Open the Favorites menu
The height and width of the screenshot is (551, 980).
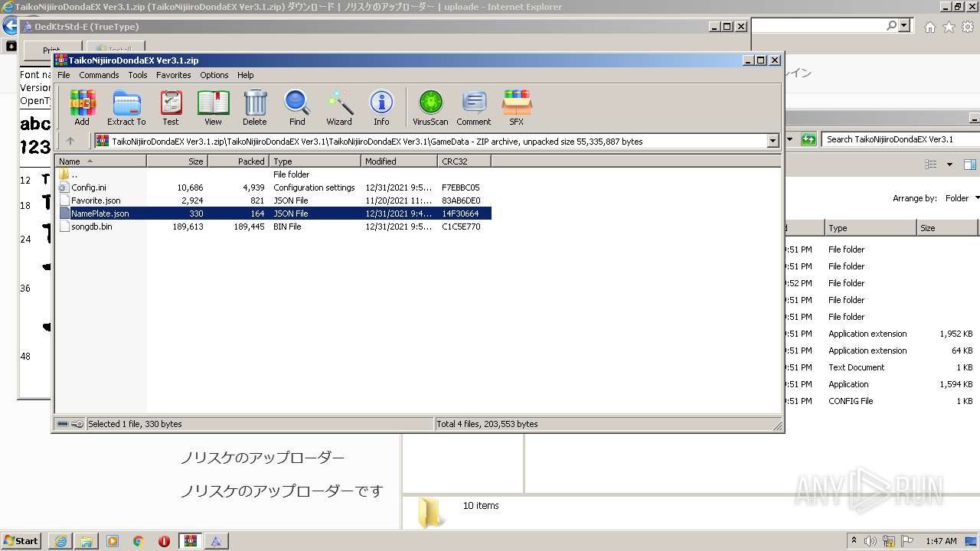[x=174, y=75]
